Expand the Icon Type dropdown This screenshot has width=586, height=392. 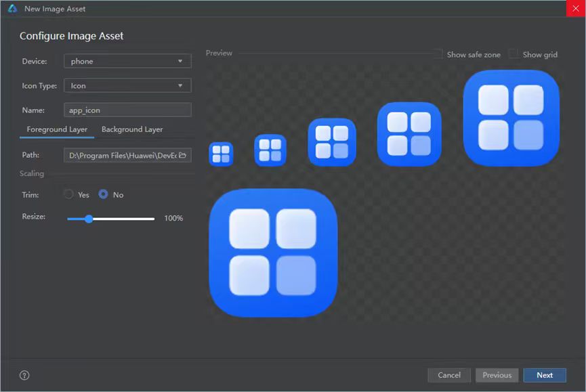(127, 86)
